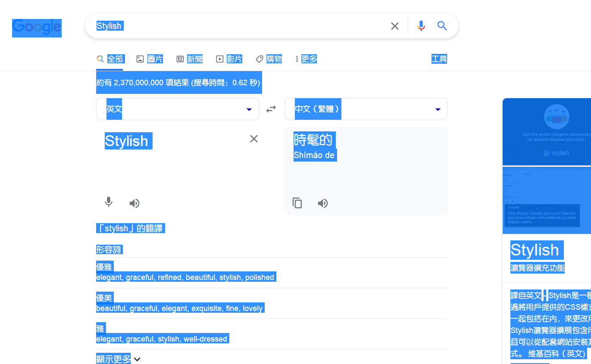Expand 顯示更多 translations
The width and height of the screenshot is (591, 364).
119,359
